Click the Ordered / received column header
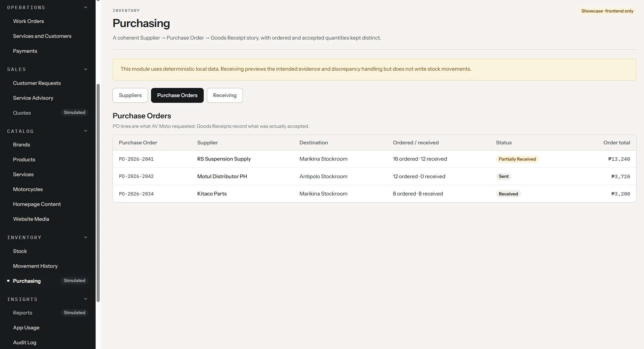644x349 pixels. 416,143
